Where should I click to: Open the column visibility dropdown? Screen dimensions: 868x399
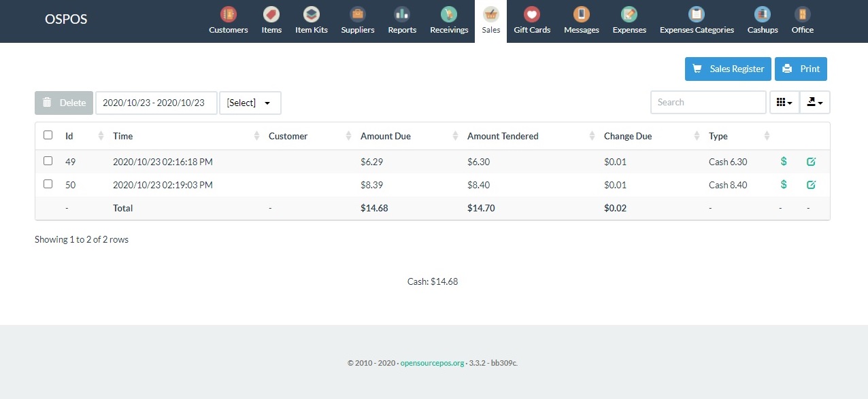784,102
